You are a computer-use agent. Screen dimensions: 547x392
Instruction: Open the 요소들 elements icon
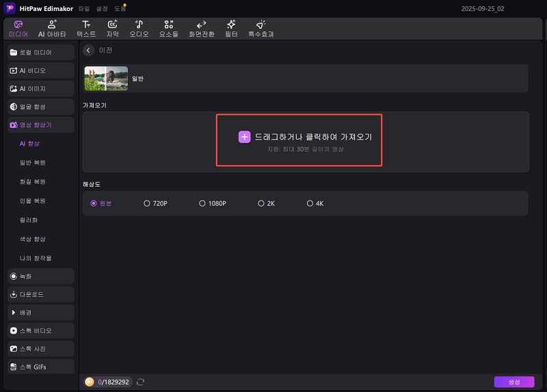(x=169, y=25)
